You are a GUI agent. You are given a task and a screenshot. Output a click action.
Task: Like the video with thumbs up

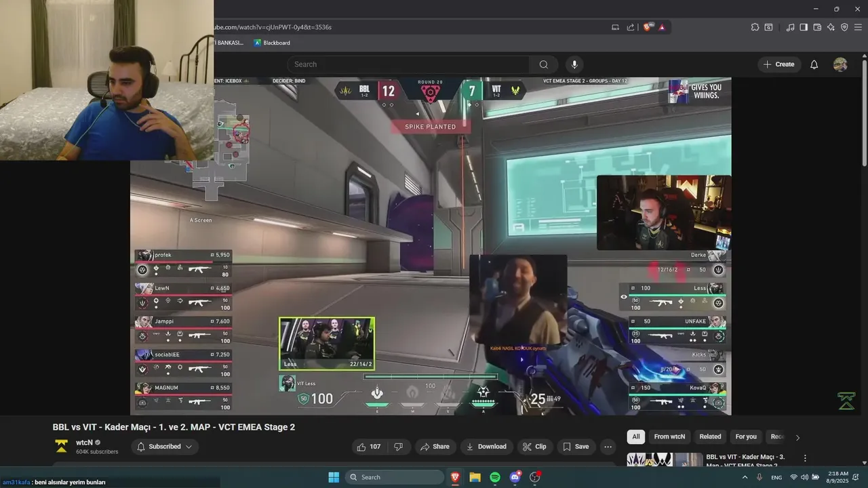click(x=369, y=447)
